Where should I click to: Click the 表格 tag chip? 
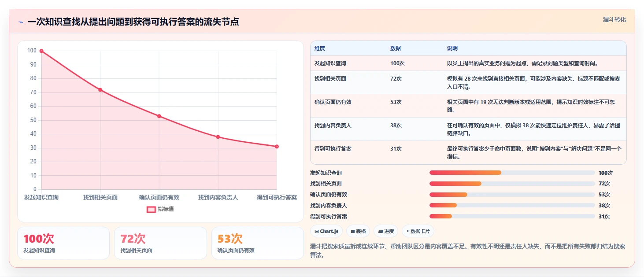click(358, 231)
